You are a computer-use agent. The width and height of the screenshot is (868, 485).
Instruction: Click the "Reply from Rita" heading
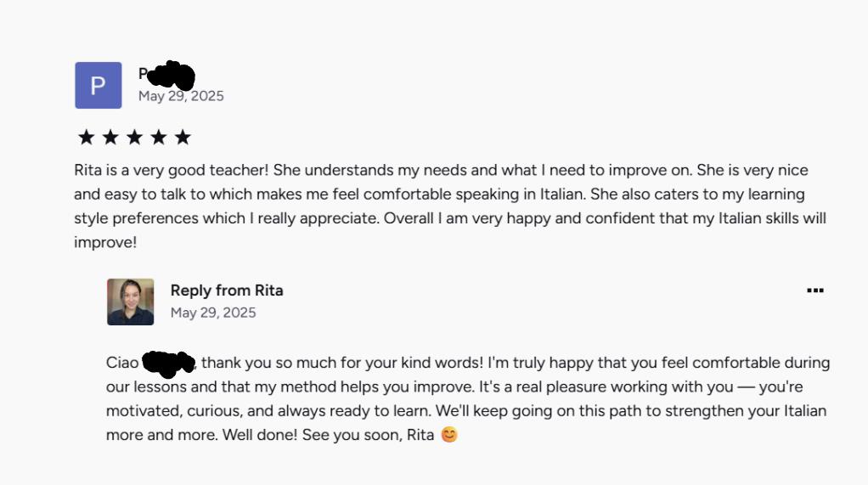[x=227, y=290]
